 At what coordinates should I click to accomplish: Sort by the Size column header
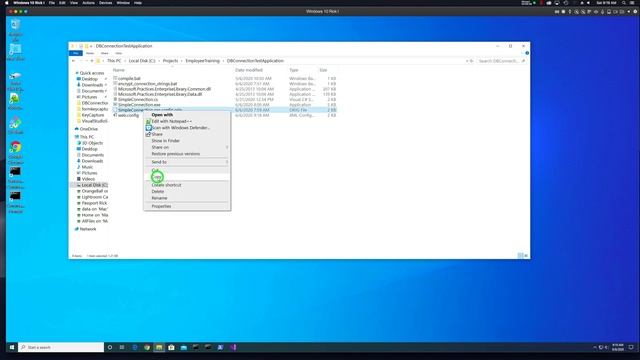tap(323, 70)
